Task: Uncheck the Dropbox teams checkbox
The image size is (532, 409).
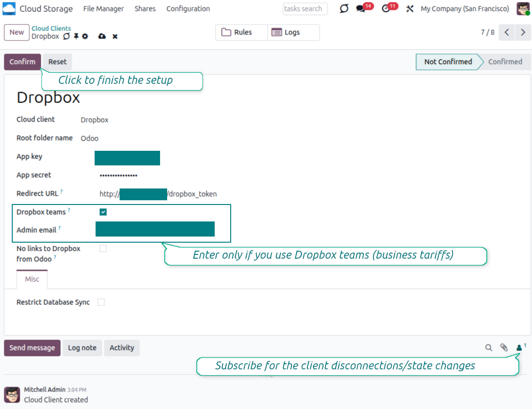Action: coord(103,212)
